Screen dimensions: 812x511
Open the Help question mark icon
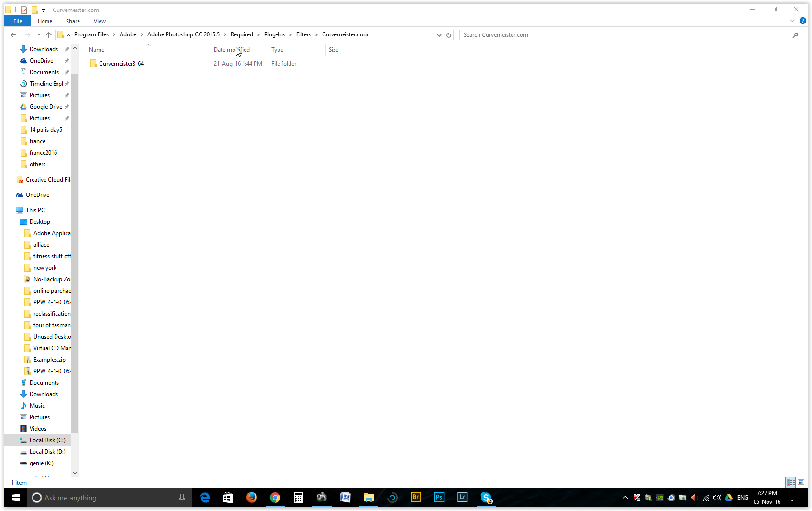point(803,21)
